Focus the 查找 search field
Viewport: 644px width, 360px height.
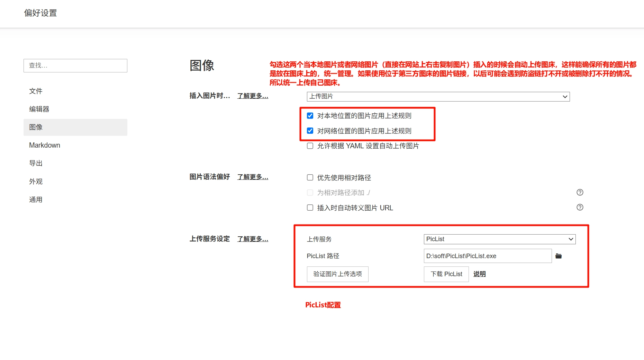click(x=75, y=65)
